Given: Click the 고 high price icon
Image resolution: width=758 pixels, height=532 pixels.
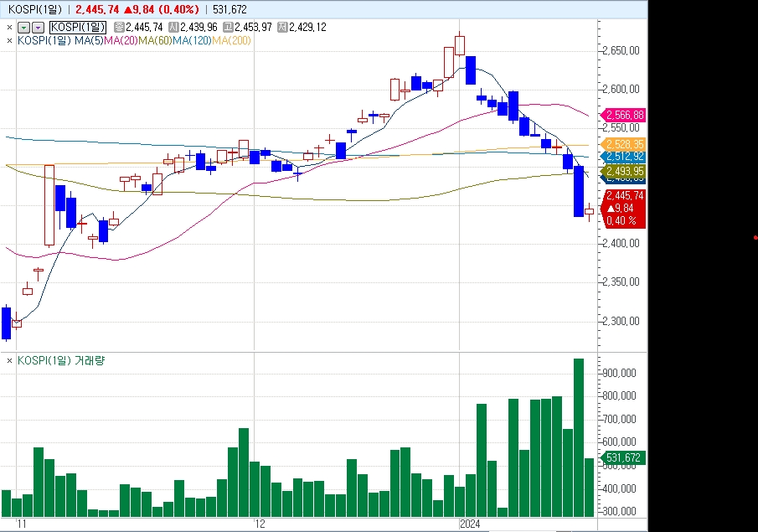Looking at the screenshot, I should coord(228,27).
